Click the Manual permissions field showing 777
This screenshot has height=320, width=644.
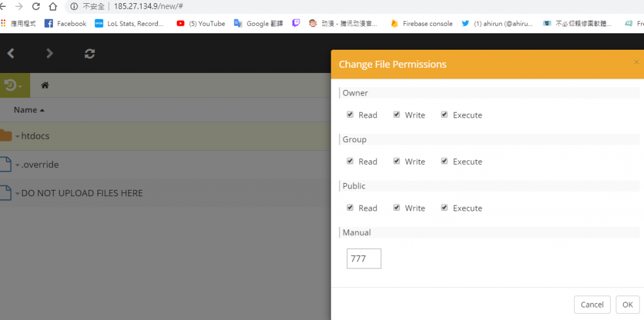(364, 258)
